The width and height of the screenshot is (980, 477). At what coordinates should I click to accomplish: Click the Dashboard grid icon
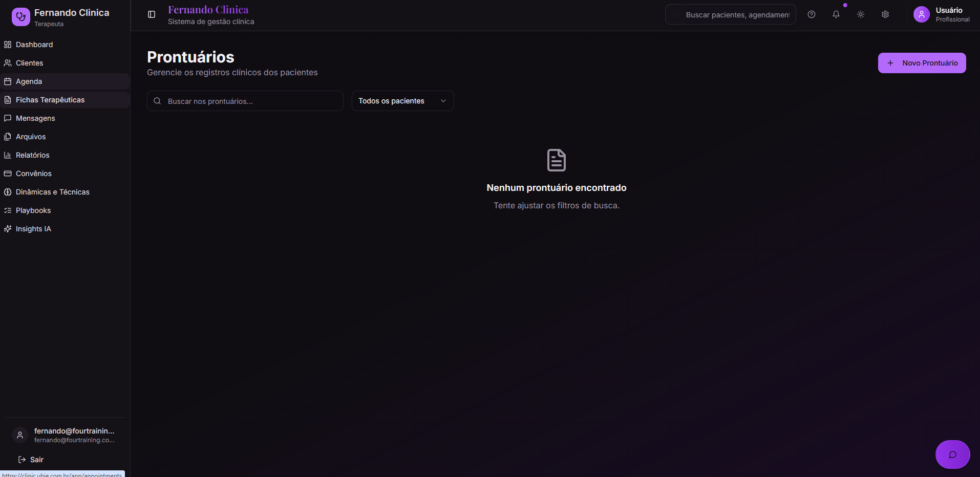8,45
